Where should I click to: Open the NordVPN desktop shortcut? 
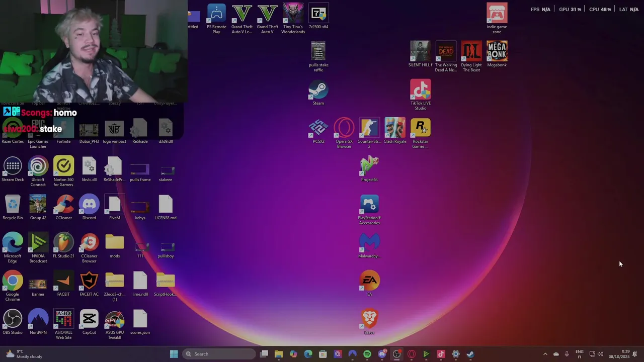click(38, 322)
